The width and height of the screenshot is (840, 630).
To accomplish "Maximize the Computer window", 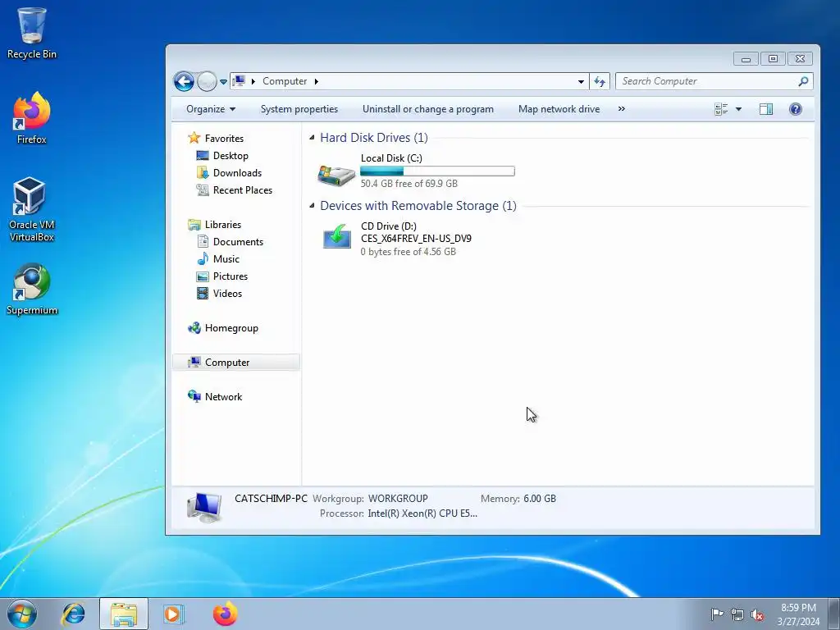I will 773,59.
